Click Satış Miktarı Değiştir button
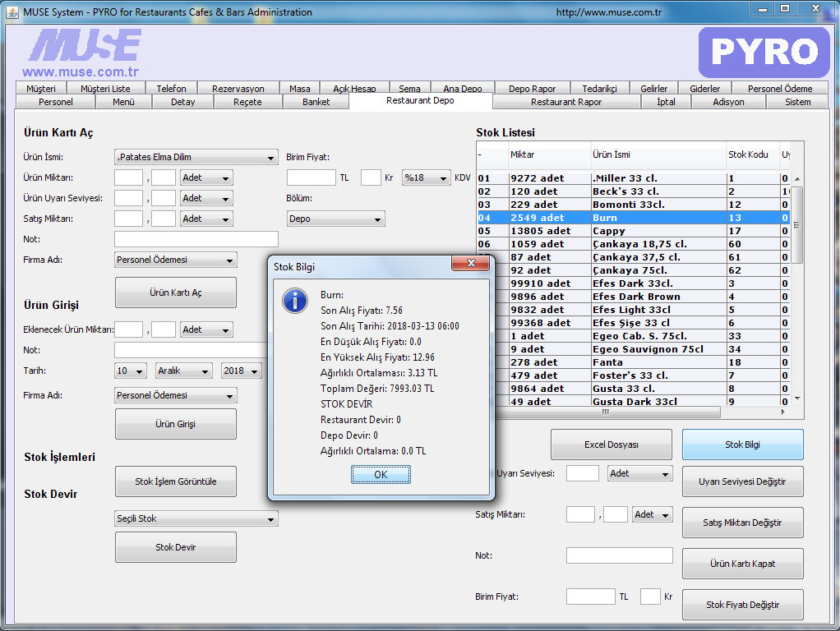The width and height of the screenshot is (840, 631). pyautogui.click(x=742, y=523)
